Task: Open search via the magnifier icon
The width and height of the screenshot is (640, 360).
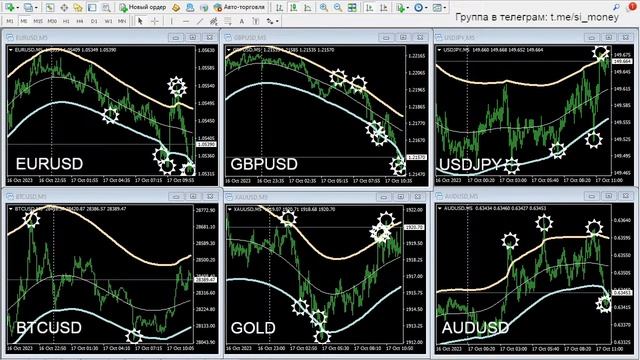Action: [616, 7]
